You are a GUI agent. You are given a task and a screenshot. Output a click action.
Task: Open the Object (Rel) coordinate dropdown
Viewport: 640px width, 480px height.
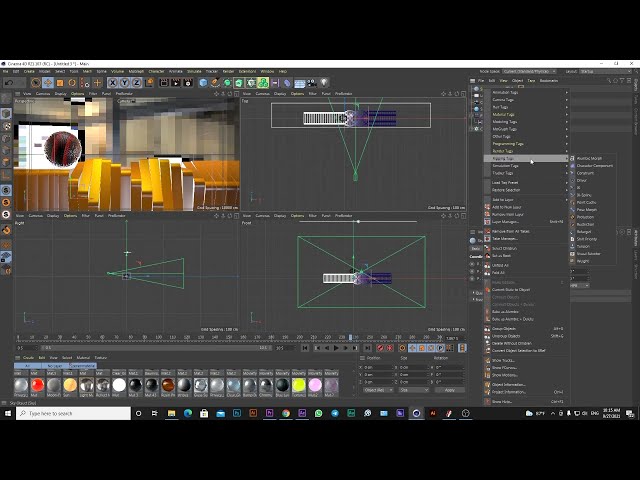378,390
